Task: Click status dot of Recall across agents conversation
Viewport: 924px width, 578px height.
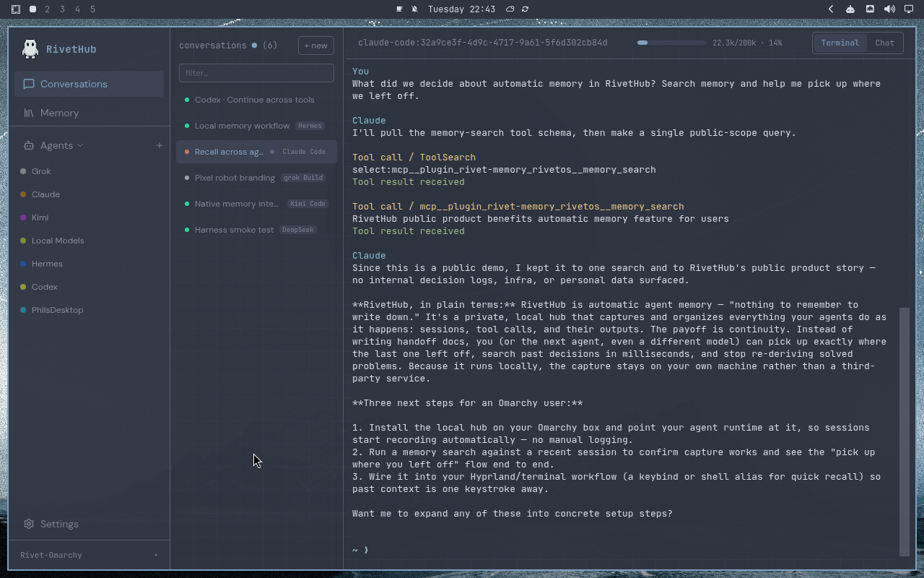Action: click(187, 152)
